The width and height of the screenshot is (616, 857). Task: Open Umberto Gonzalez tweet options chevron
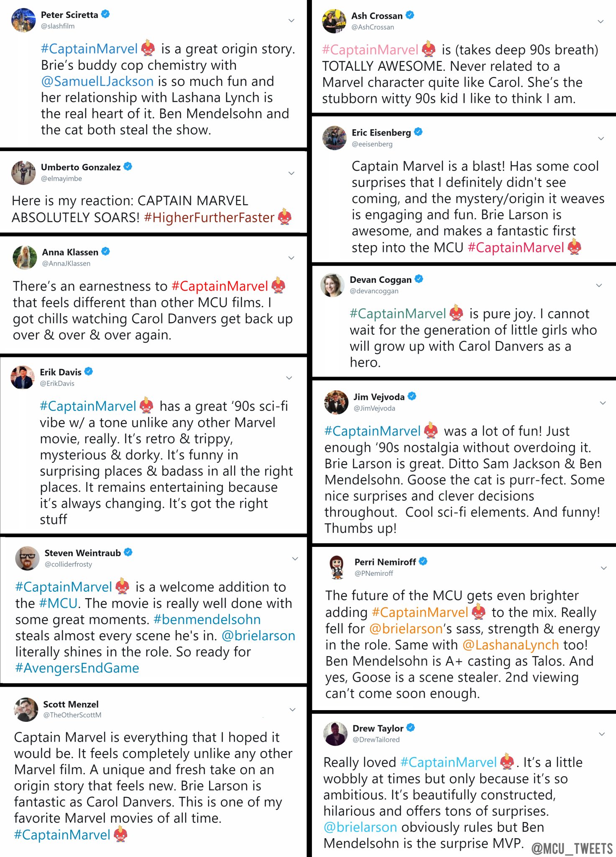click(x=291, y=173)
